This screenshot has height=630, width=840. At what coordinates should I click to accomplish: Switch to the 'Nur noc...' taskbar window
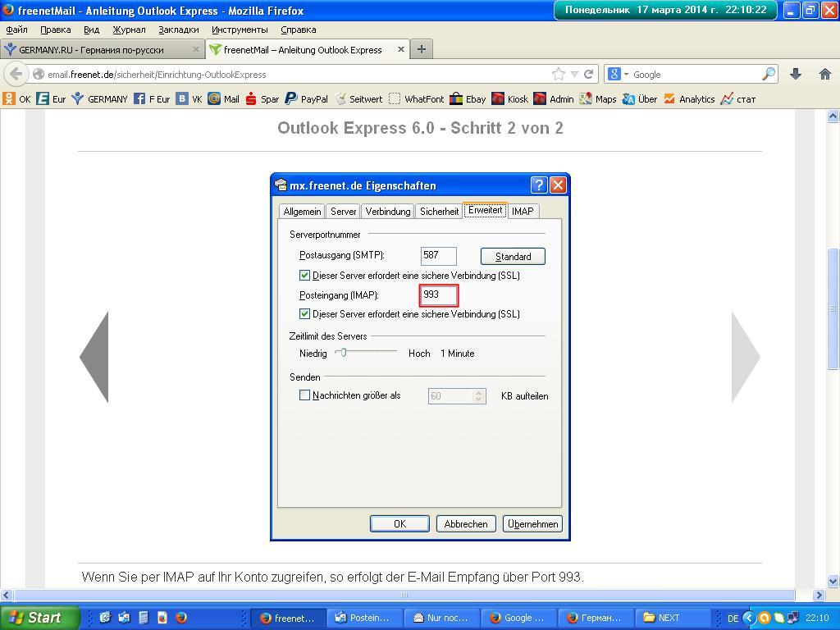[x=441, y=618]
